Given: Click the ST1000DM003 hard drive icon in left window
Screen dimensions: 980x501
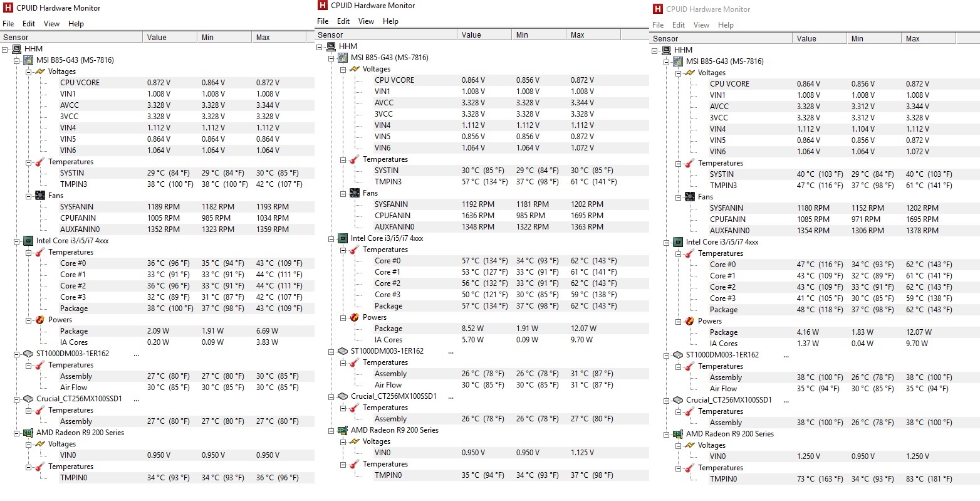Looking at the screenshot, I should (x=28, y=354).
